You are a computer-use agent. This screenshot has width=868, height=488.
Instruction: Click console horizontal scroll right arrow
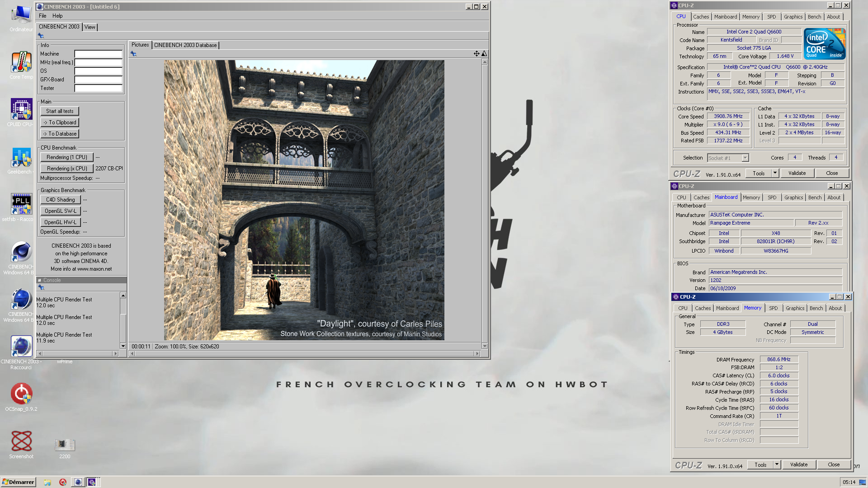pos(115,354)
